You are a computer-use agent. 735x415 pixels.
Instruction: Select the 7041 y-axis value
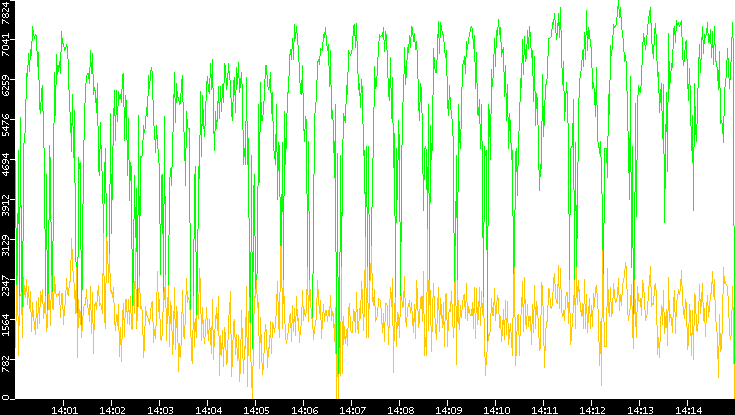click(x=5, y=45)
